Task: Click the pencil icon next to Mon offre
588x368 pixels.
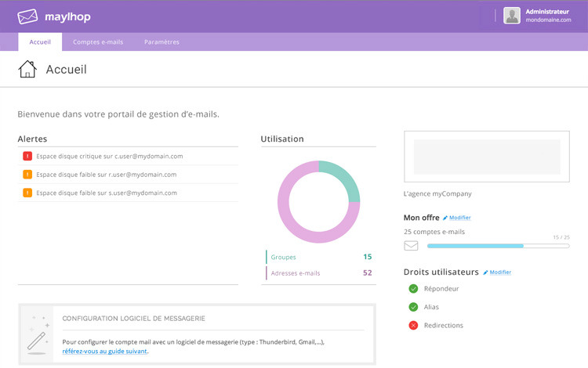Action: point(445,218)
